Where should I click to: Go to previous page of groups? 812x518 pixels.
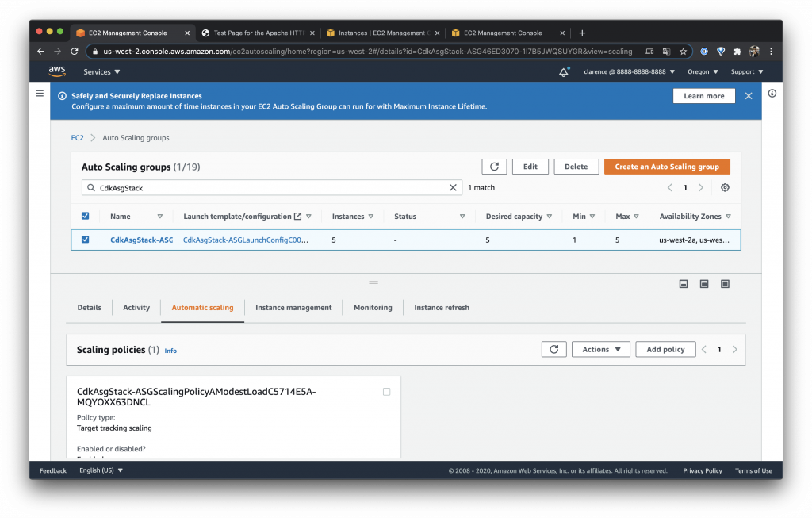click(x=669, y=187)
